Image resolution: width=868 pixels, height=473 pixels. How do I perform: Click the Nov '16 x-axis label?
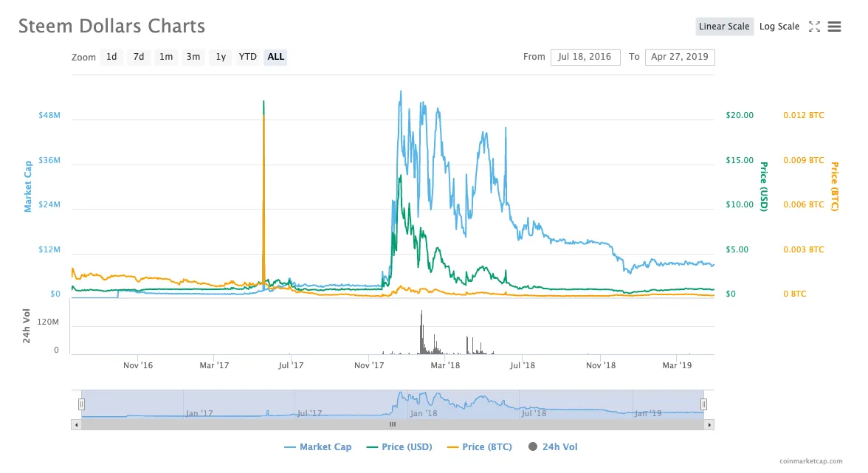[138, 365]
